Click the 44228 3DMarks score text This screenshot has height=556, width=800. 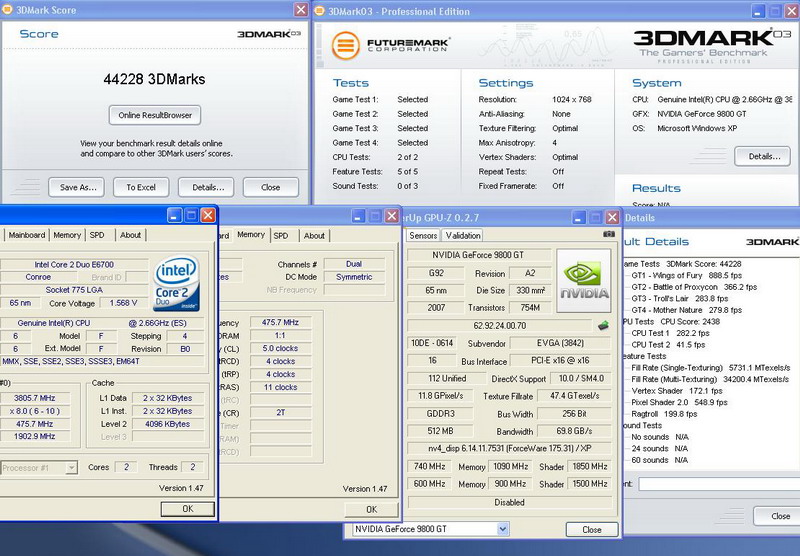[154, 79]
